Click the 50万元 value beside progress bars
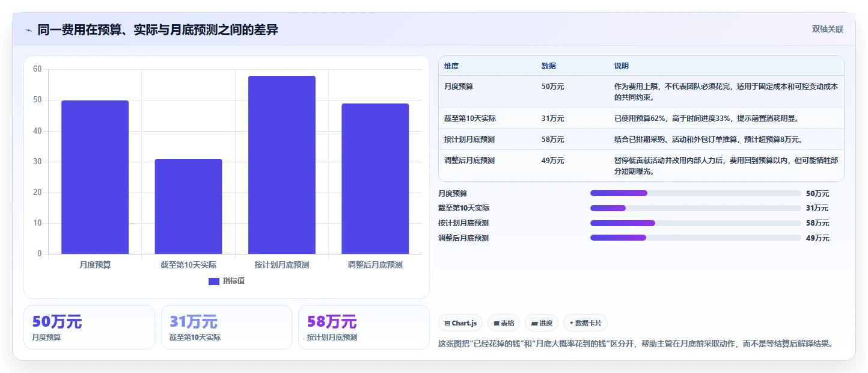The height and width of the screenshot is (373, 868). click(x=818, y=194)
